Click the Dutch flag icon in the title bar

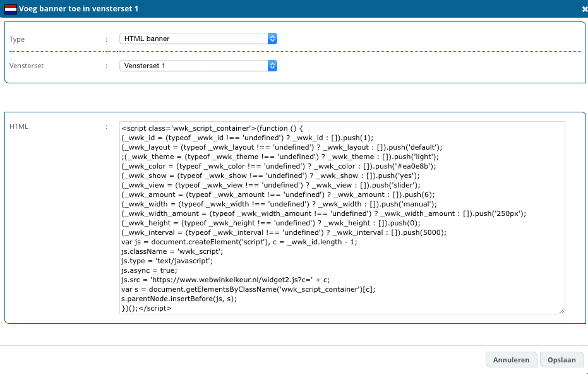pos(11,8)
